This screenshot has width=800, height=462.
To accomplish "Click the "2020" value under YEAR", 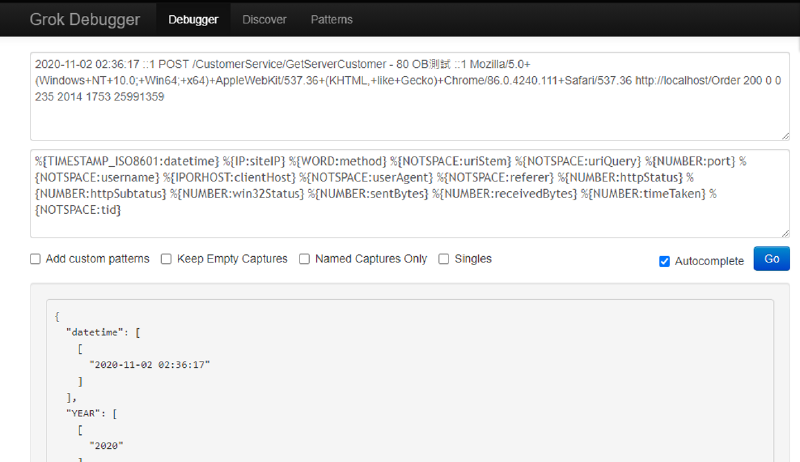I will point(106,445).
